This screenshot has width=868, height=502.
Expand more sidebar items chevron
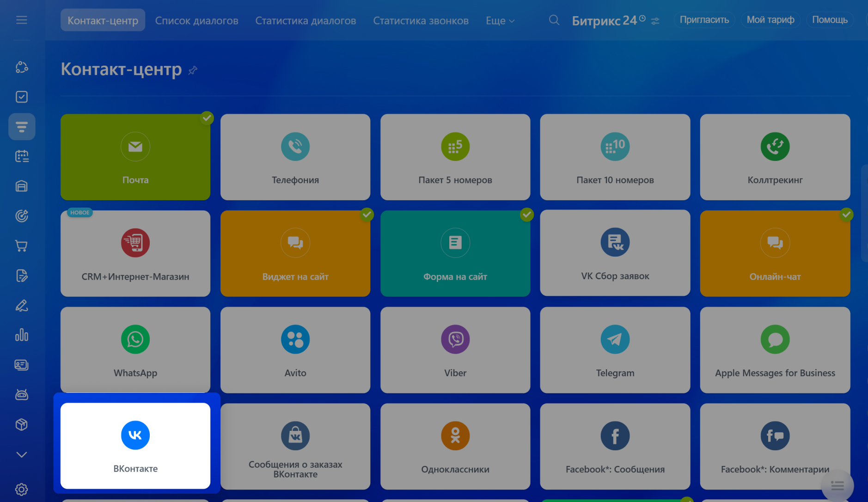pyautogui.click(x=22, y=455)
